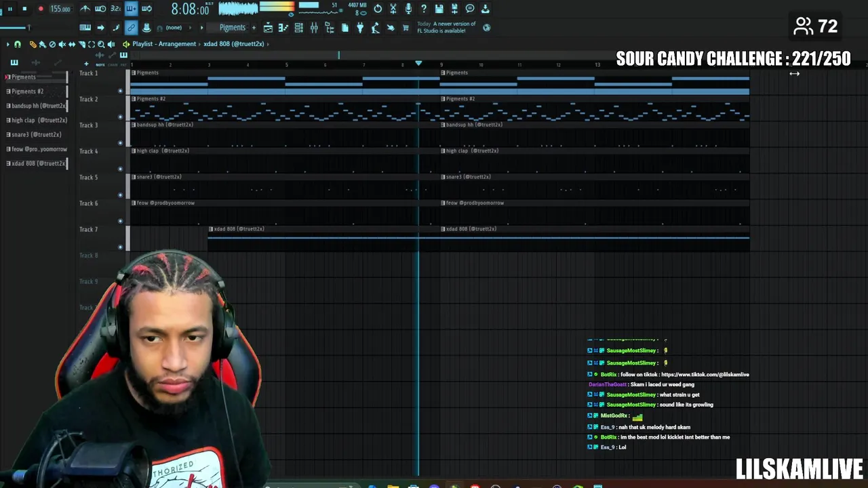This screenshot has width=868, height=488.
Task: Click the 8:08:00 time display
Action: 191,9
